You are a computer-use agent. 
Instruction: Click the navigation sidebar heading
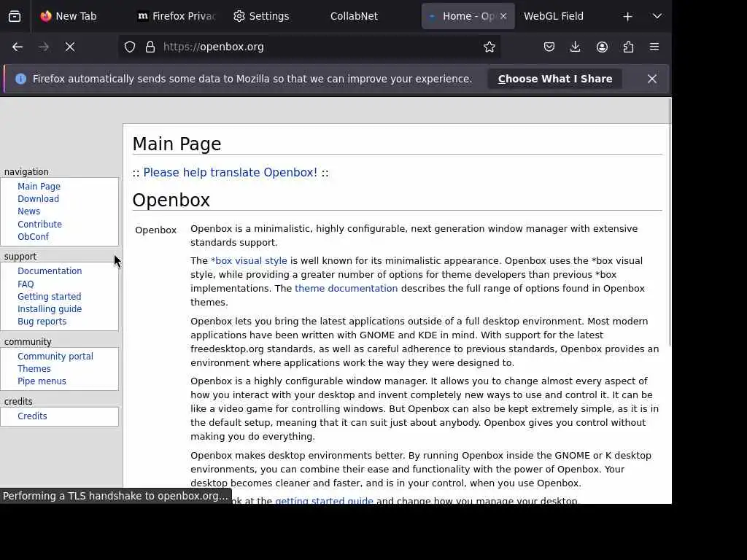(26, 172)
